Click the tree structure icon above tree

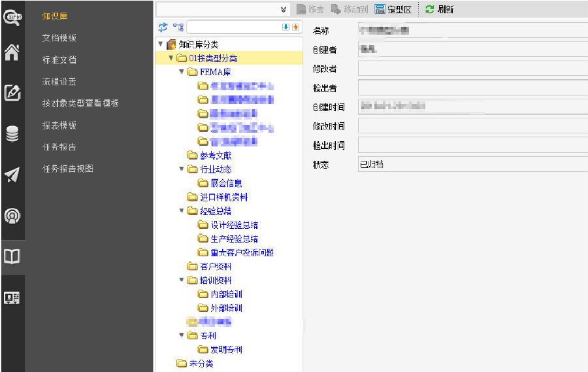(178, 27)
